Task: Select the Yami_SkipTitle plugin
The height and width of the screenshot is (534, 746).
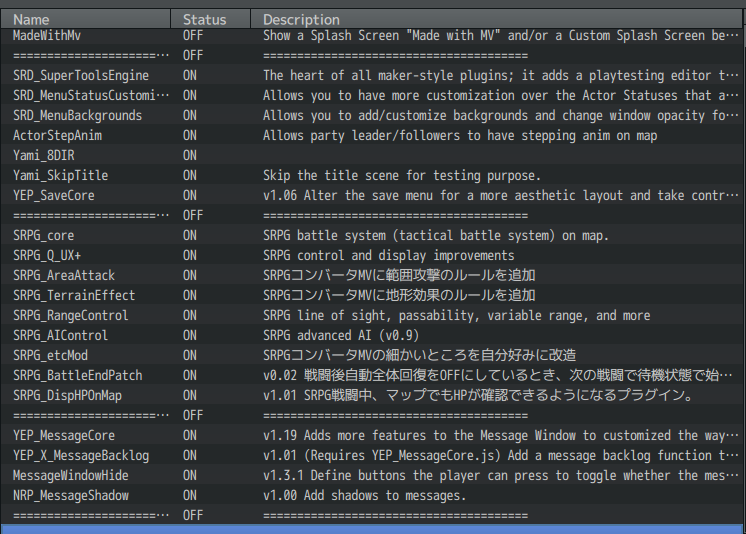Action: click(x=372, y=175)
